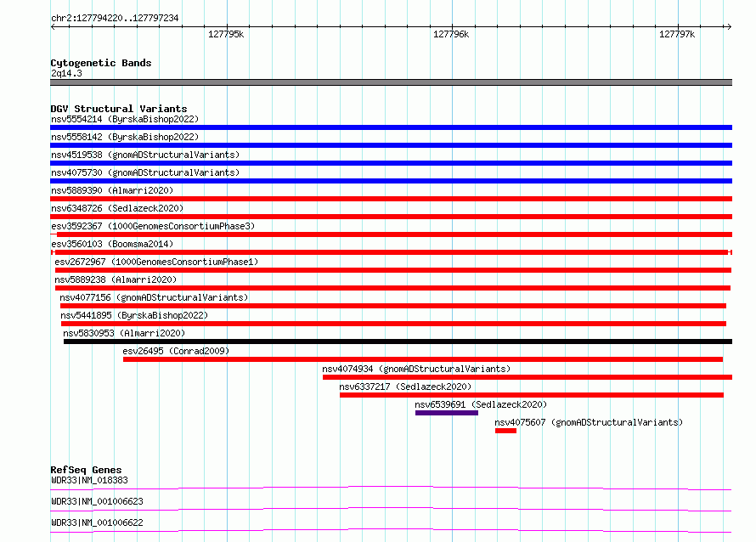Click the right arrow of the ruler
The image size is (756, 542).
[x=729, y=26]
